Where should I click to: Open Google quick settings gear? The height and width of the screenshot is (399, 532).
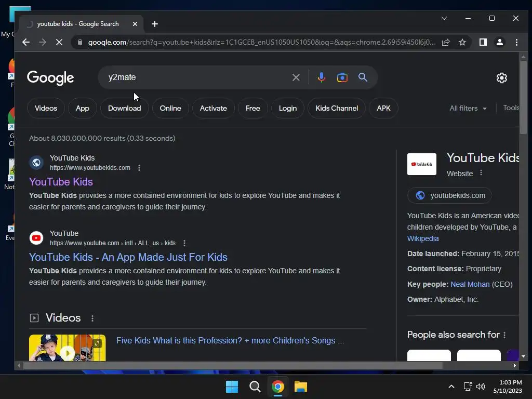point(502,78)
